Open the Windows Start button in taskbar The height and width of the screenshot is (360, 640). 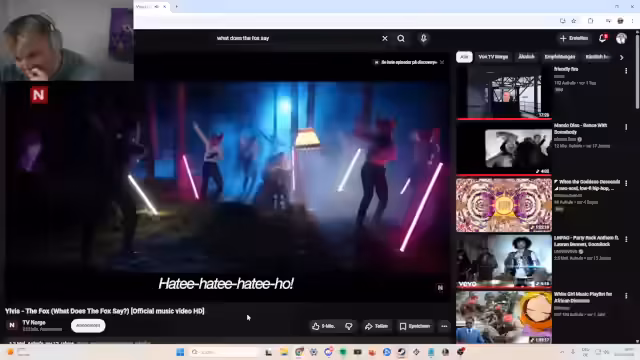(180, 352)
